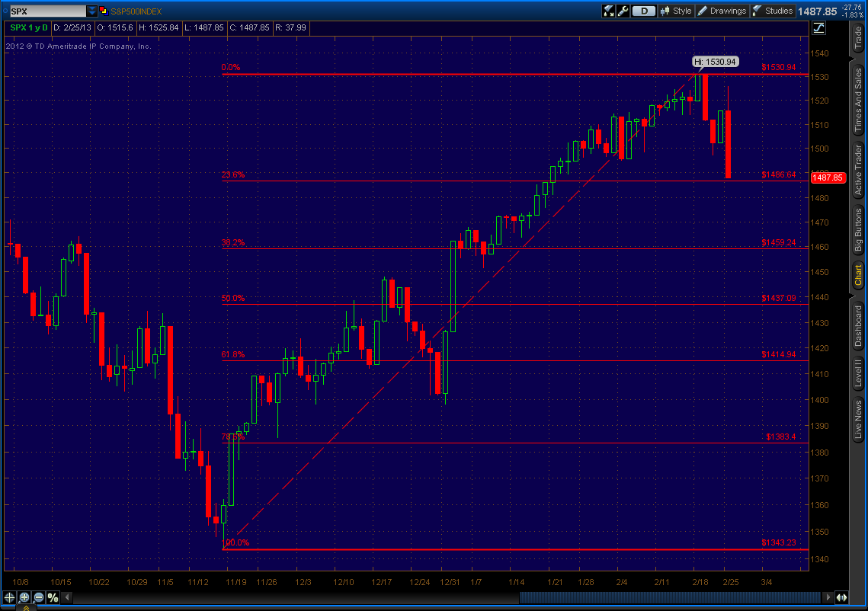Click the 2/25 date on time axis
Screen dimensions: 868x611
pyautogui.click(x=731, y=582)
